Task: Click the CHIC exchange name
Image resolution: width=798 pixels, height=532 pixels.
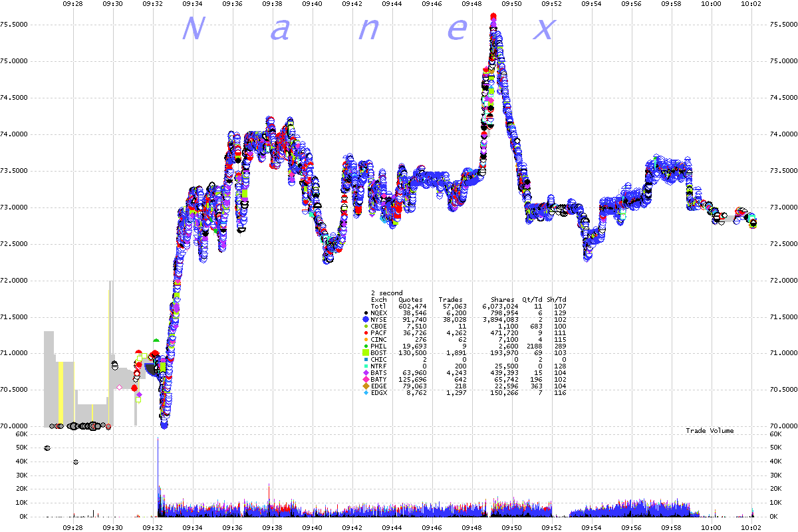Action: click(x=378, y=360)
